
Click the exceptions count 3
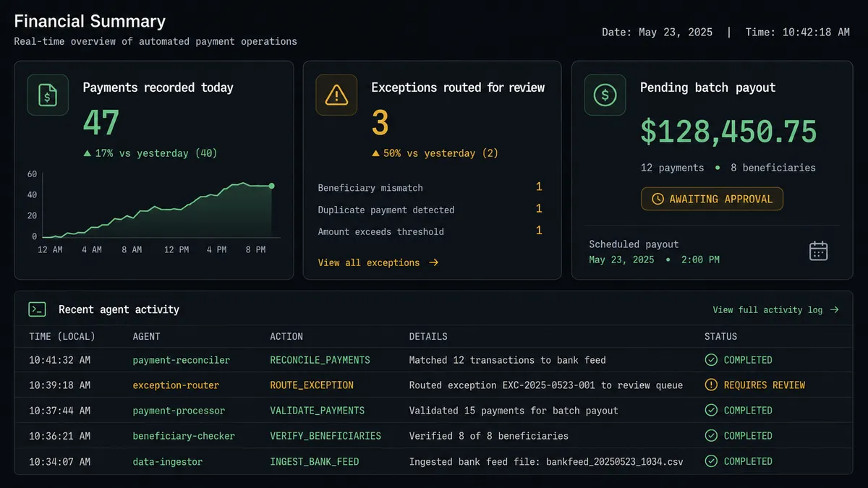tap(380, 122)
